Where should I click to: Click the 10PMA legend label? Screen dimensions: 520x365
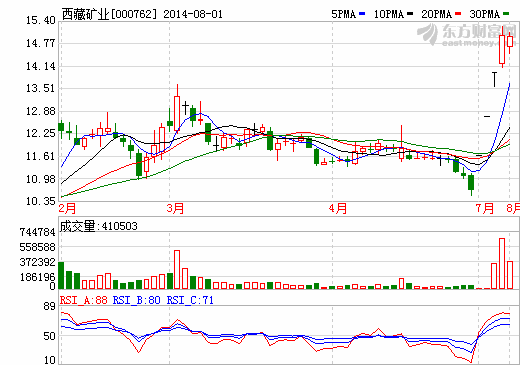389,14
